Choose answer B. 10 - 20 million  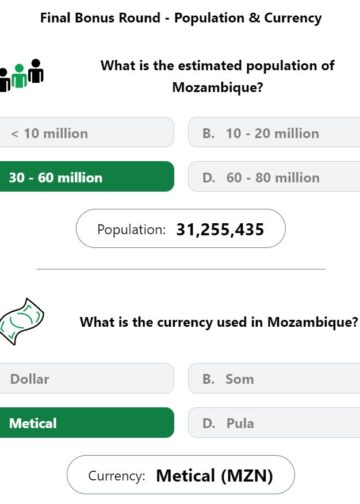point(274,132)
